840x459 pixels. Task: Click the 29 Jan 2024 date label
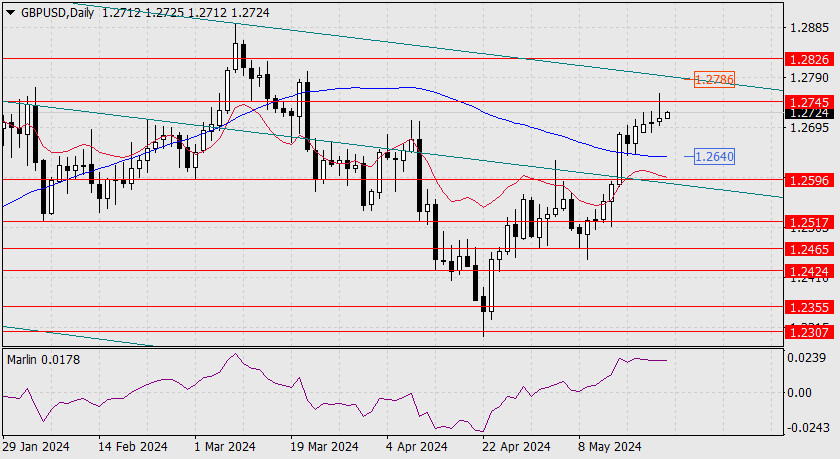click(36, 446)
